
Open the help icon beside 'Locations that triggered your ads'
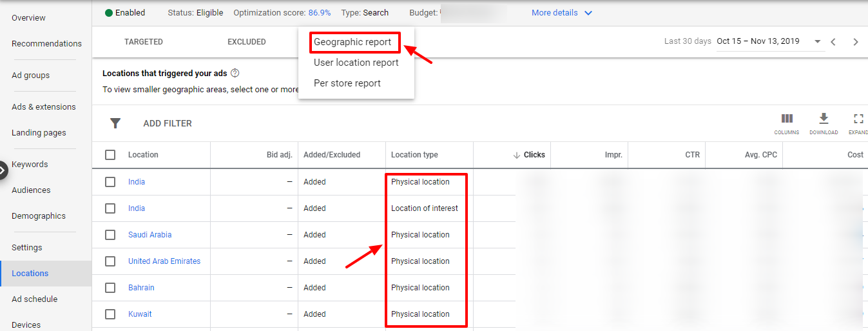pyautogui.click(x=235, y=74)
